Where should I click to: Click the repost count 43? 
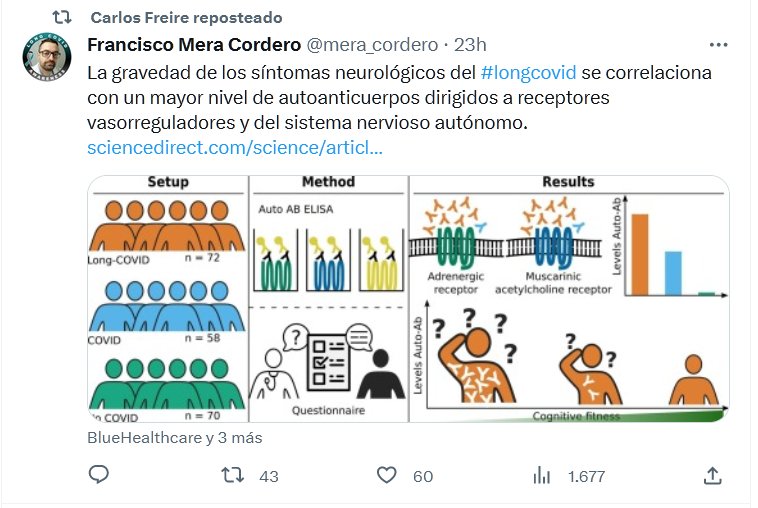[269, 477]
